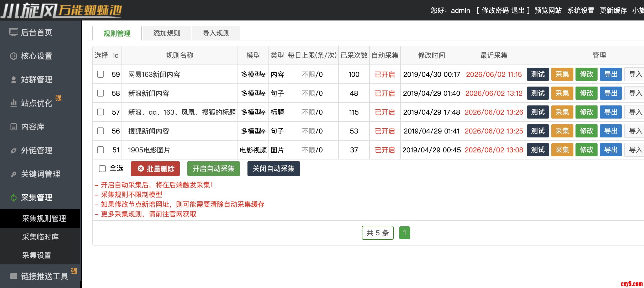
Task: Click the 共 5 条 total count box
Action: pyautogui.click(x=378, y=233)
